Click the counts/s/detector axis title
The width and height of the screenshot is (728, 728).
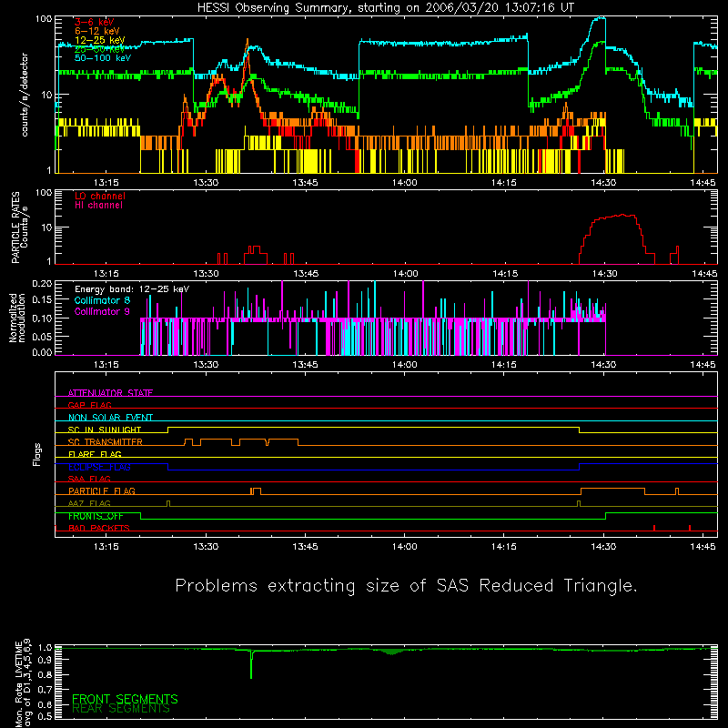[x=25, y=95]
